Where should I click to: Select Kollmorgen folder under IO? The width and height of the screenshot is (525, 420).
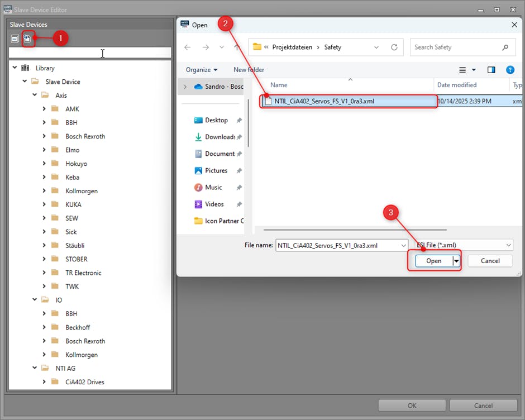81,355
